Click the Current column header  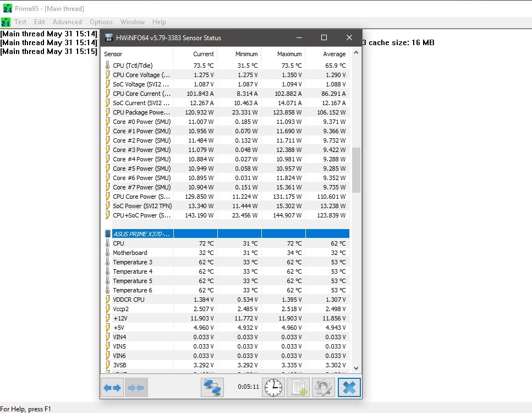[195, 54]
